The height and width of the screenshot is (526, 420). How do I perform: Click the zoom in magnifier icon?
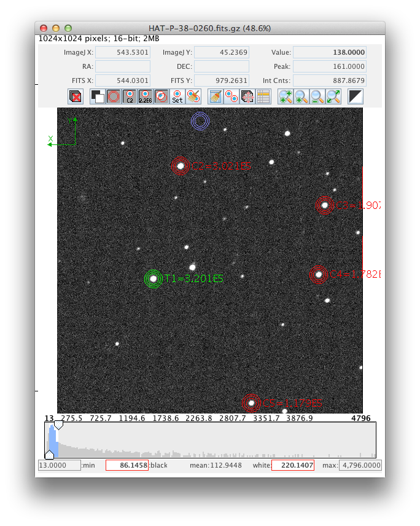tap(286, 96)
